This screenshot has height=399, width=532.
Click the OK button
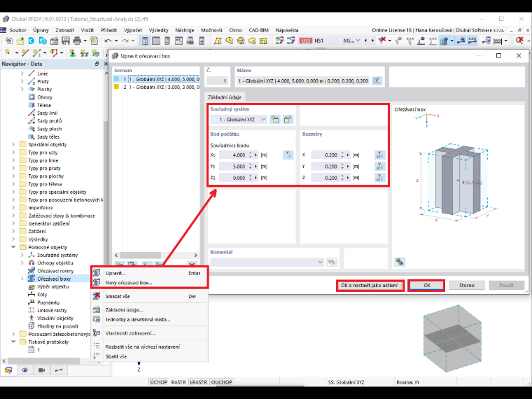point(427,285)
